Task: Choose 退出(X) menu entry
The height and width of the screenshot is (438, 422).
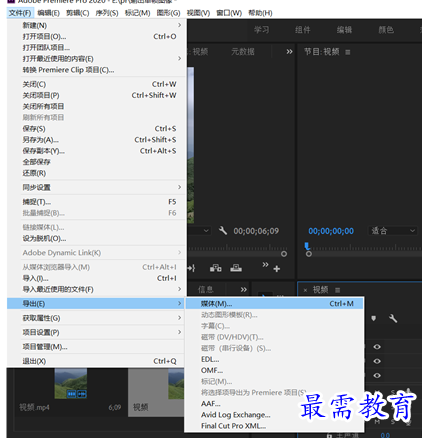Action: pos(97,361)
